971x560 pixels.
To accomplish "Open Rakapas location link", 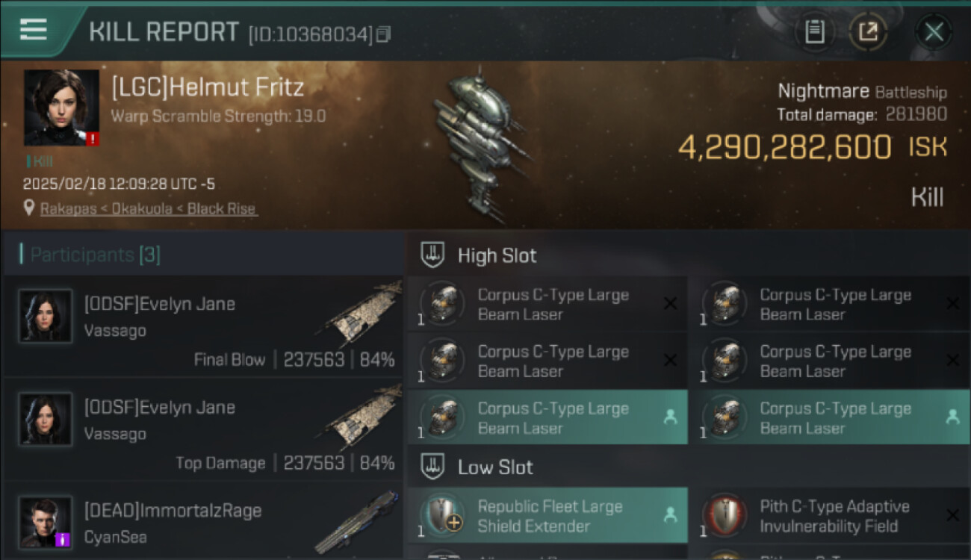I will click(66, 209).
